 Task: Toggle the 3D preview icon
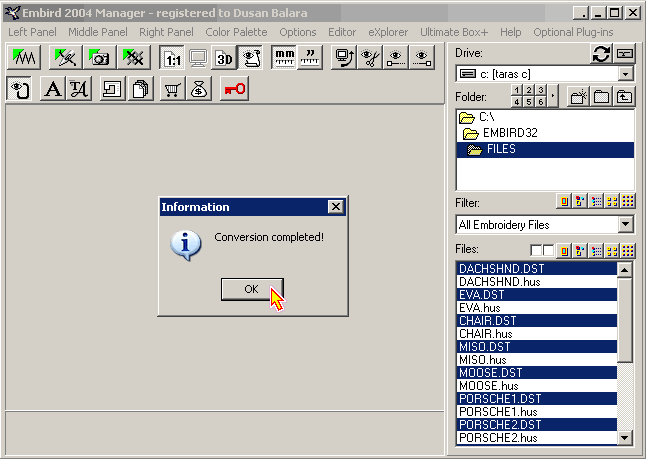224,58
